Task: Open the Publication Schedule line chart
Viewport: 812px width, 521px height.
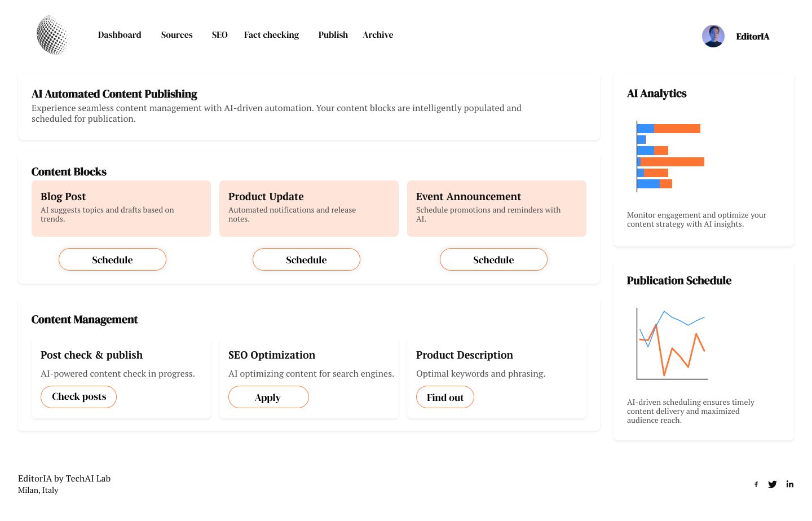Action: click(x=672, y=343)
